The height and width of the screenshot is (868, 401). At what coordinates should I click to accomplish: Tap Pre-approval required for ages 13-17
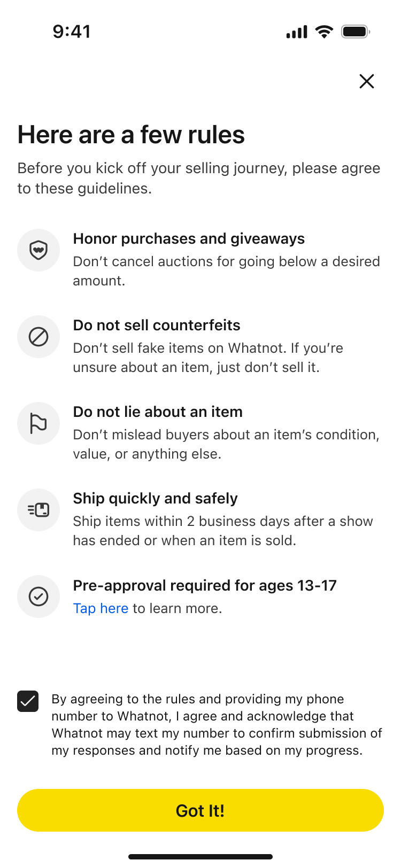(x=205, y=585)
